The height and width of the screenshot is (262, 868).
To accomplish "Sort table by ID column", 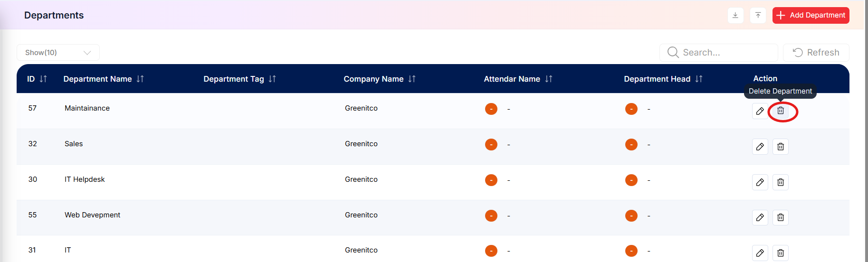I will tap(43, 79).
